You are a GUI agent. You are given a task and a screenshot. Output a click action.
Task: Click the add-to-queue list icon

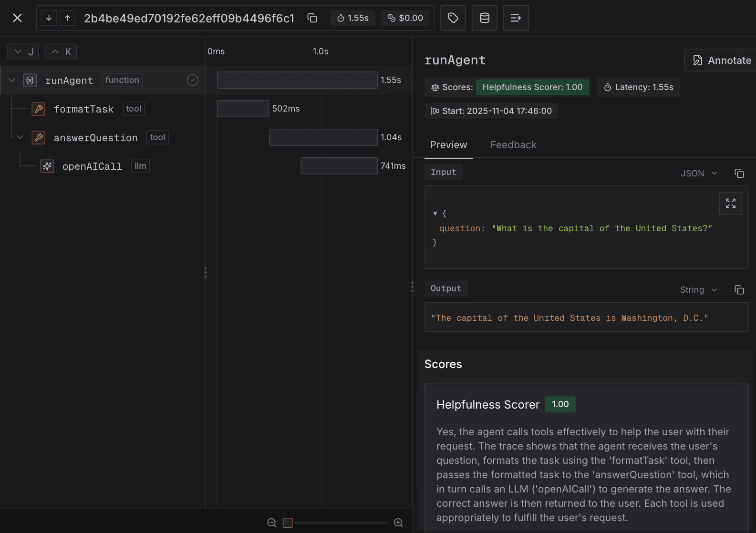(x=516, y=18)
